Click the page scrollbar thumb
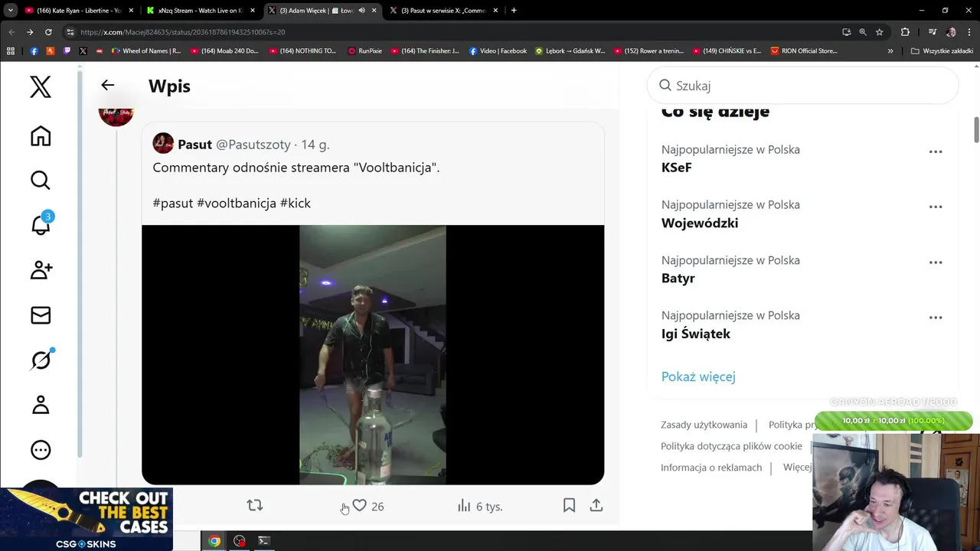The image size is (980, 551). 976,130
